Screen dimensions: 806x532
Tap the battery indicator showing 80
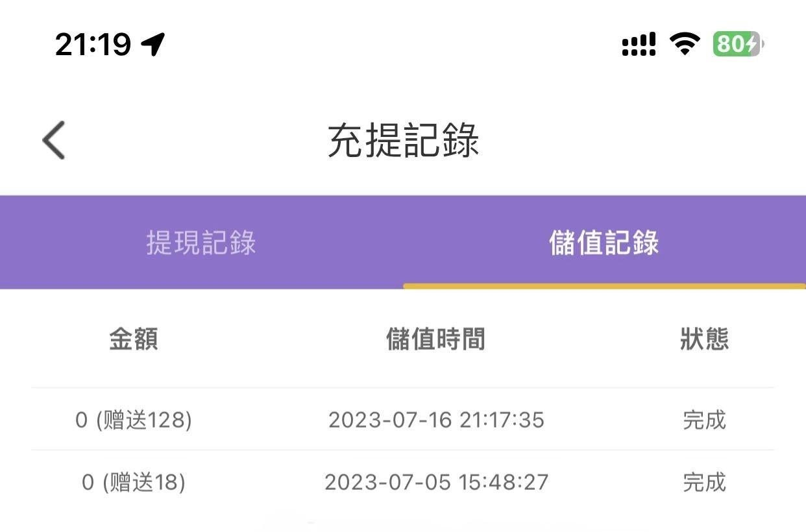pyautogui.click(x=738, y=44)
